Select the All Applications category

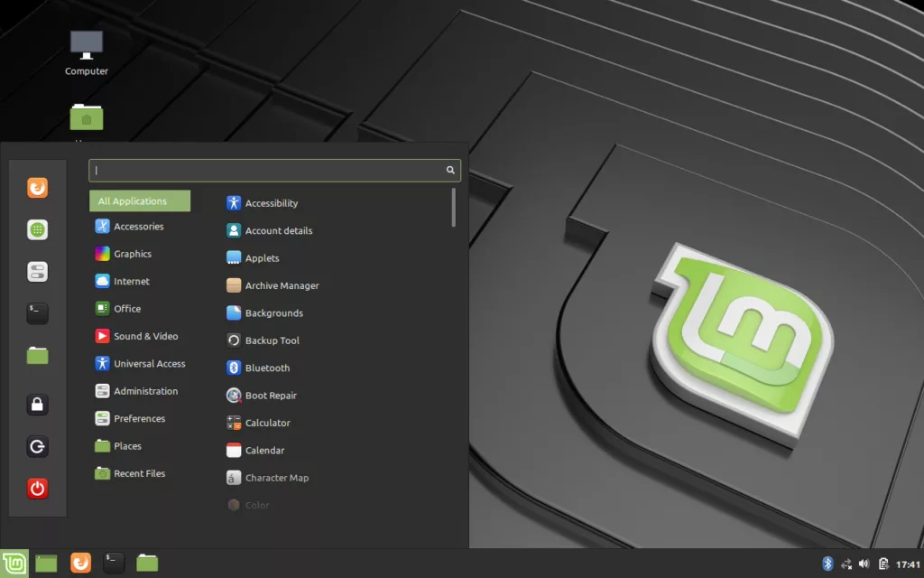pos(139,201)
